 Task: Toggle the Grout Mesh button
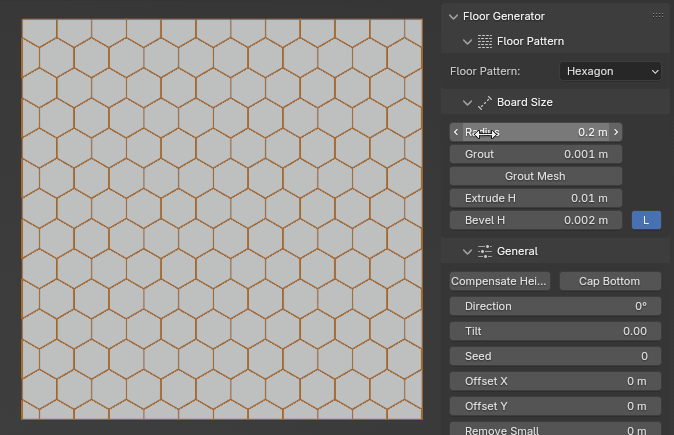point(536,176)
